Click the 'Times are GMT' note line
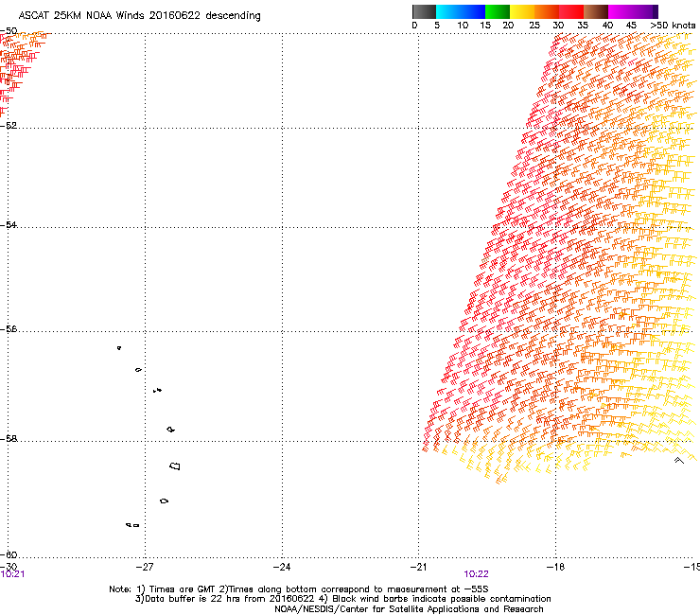 [299, 589]
